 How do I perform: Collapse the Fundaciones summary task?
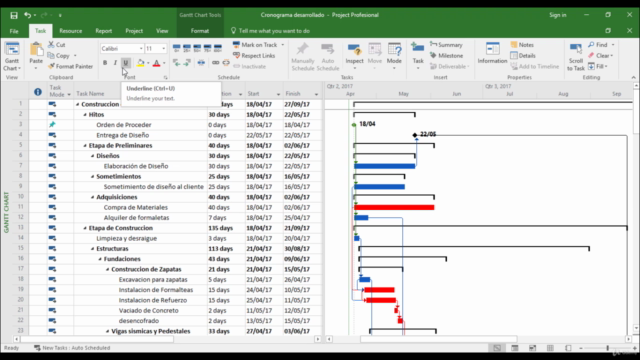[100, 259]
